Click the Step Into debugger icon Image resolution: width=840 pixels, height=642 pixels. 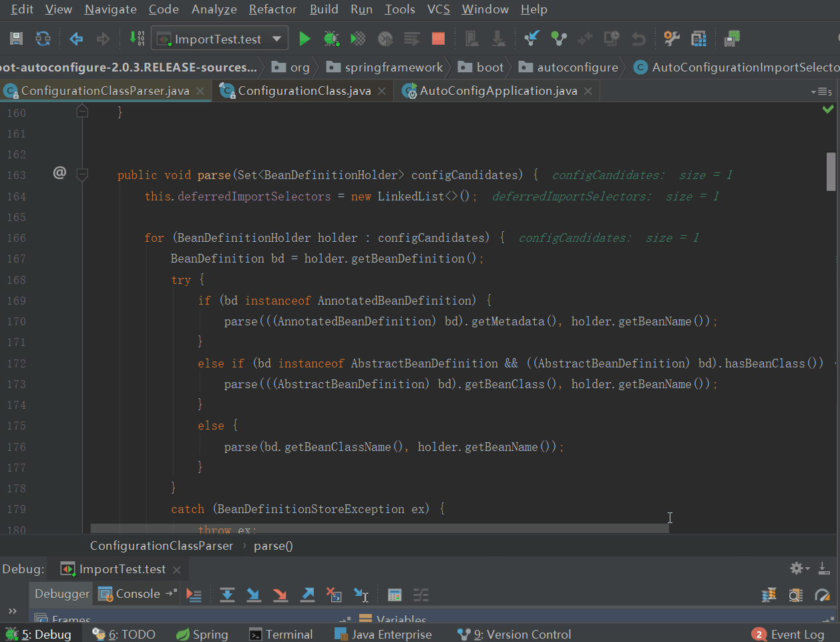pos(254,595)
